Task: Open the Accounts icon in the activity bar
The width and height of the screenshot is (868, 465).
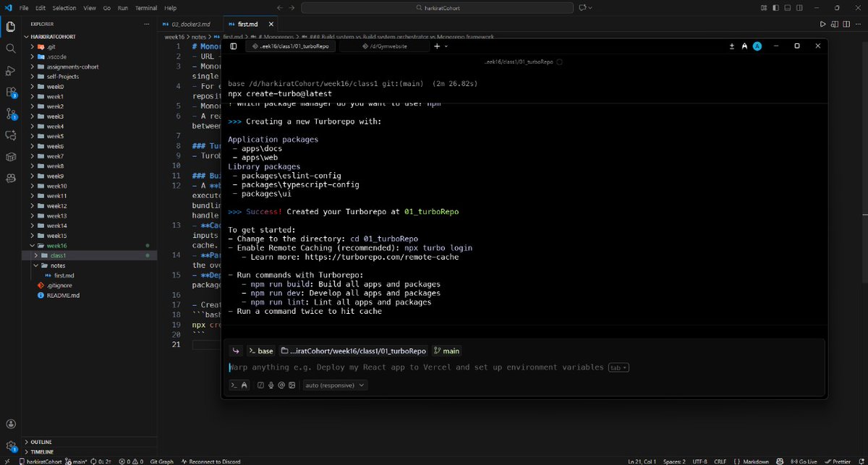Action: point(10,424)
